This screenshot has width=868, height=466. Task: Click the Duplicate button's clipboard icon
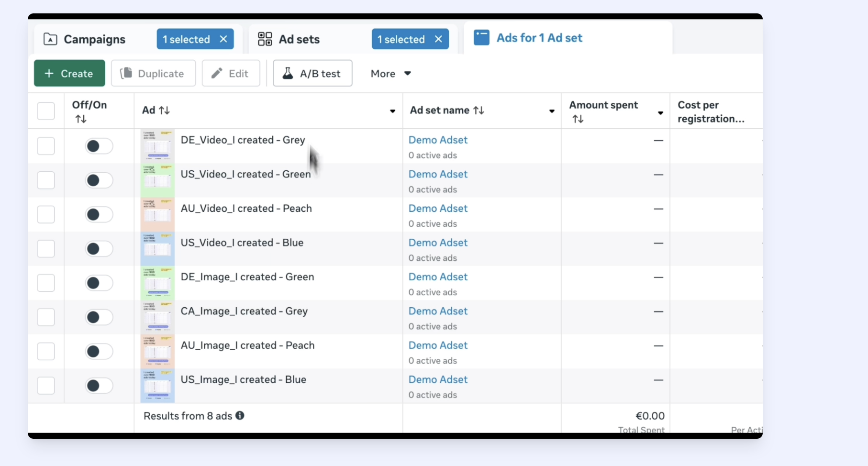[x=127, y=73]
